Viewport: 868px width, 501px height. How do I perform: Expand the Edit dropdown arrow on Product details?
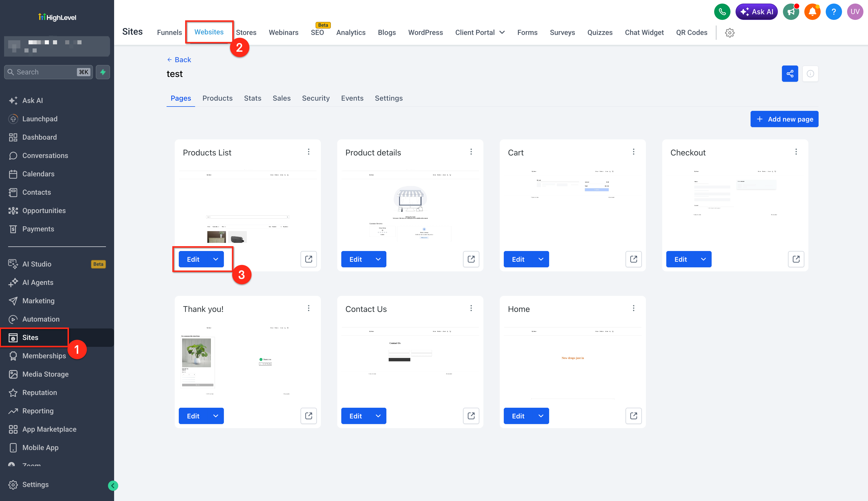(x=378, y=259)
